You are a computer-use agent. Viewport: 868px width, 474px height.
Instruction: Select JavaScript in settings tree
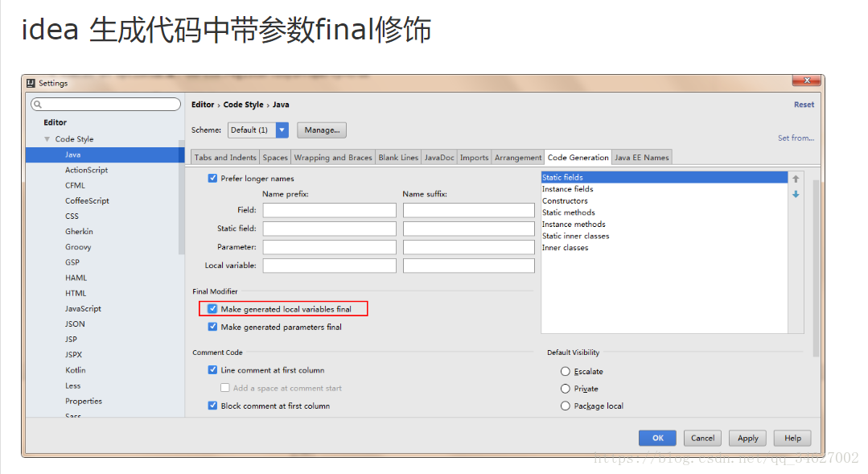click(83, 308)
